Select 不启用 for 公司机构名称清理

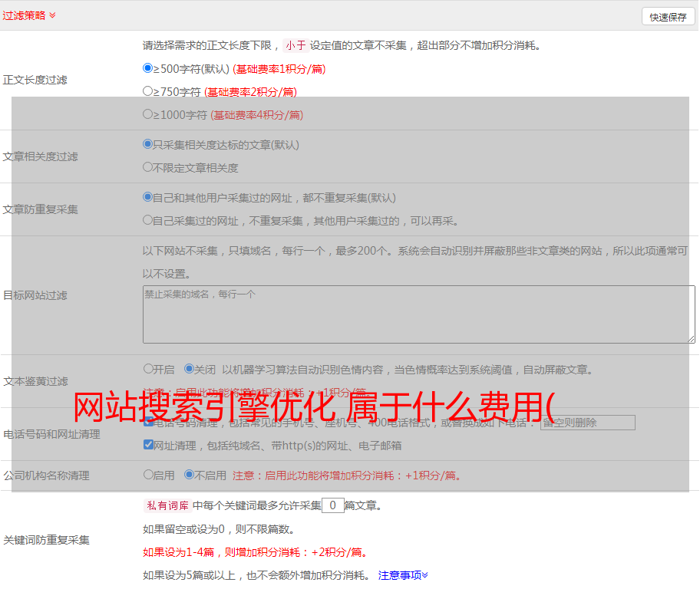pyautogui.click(x=189, y=475)
